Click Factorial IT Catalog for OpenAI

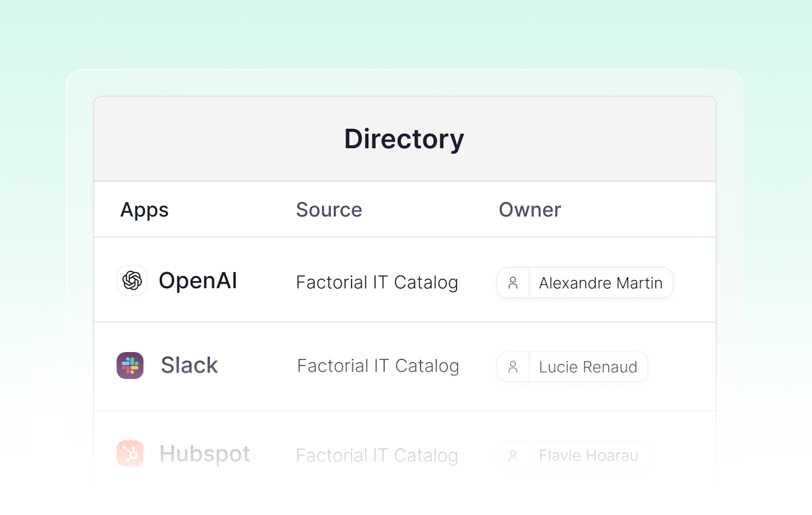pos(377,282)
